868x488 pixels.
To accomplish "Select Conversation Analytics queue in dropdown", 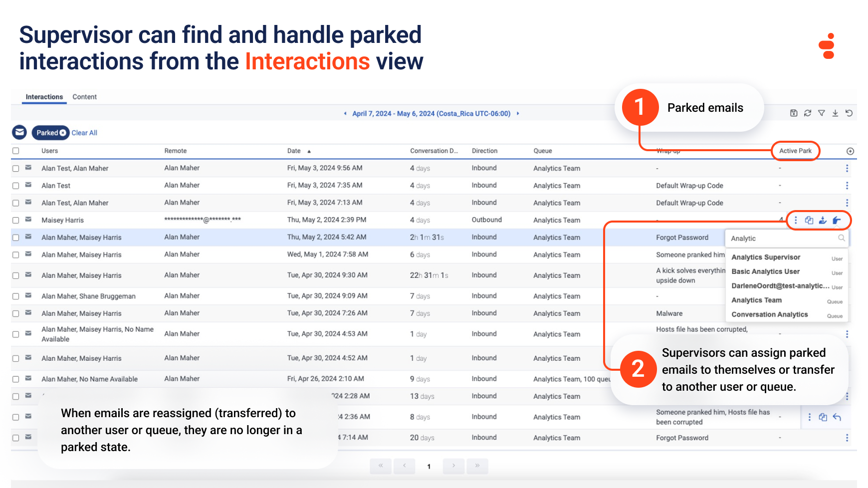I will 769,315.
